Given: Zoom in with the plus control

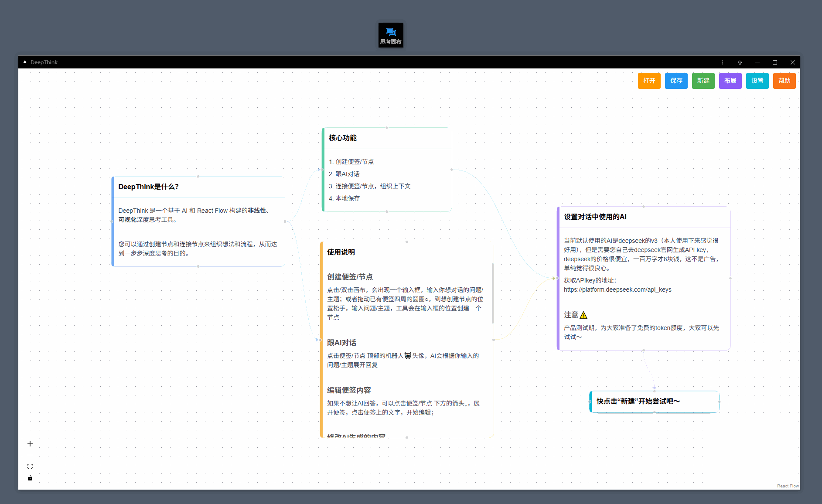Looking at the screenshot, I should tap(30, 444).
